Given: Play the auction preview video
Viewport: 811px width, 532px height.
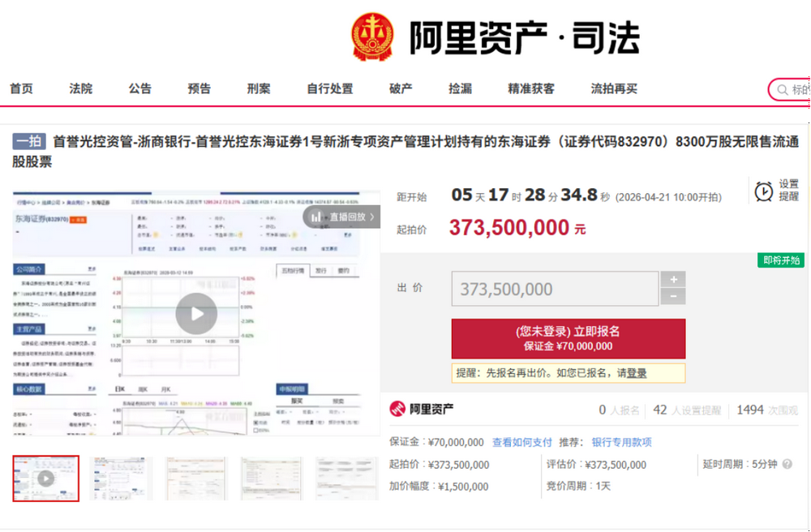Looking at the screenshot, I should (x=196, y=314).
